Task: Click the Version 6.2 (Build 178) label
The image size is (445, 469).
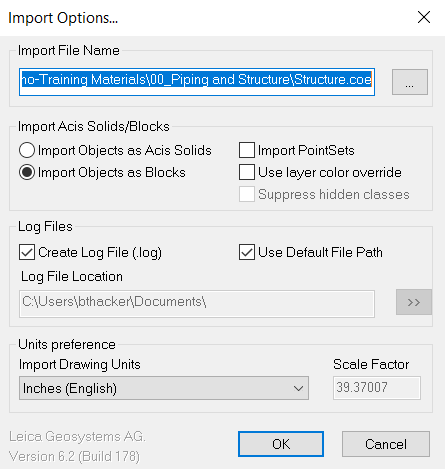Action: coord(74,456)
